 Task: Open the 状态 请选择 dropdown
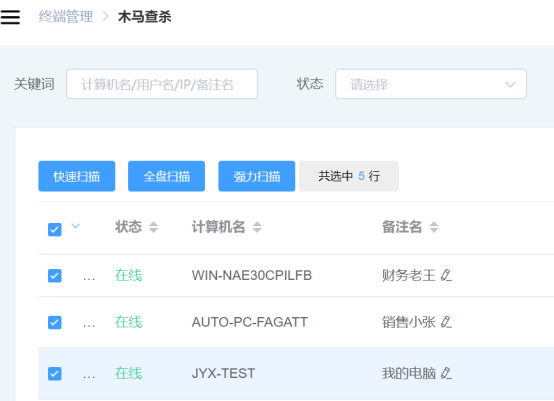431,84
